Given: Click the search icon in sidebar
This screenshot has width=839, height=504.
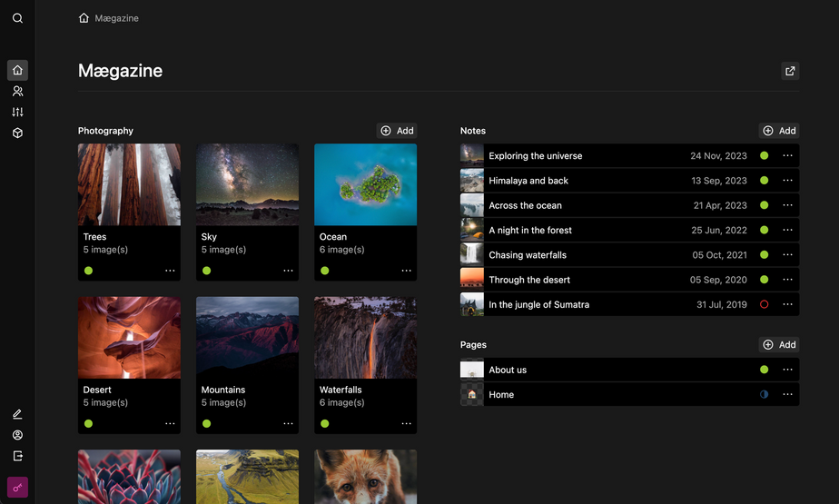Looking at the screenshot, I should tap(17, 18).
